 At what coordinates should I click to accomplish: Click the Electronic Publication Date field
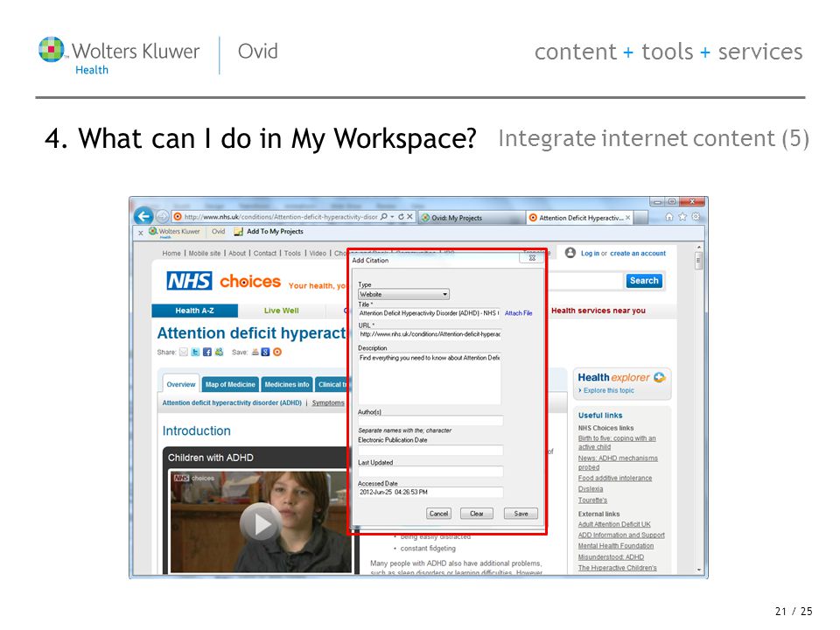pos(430,450)
